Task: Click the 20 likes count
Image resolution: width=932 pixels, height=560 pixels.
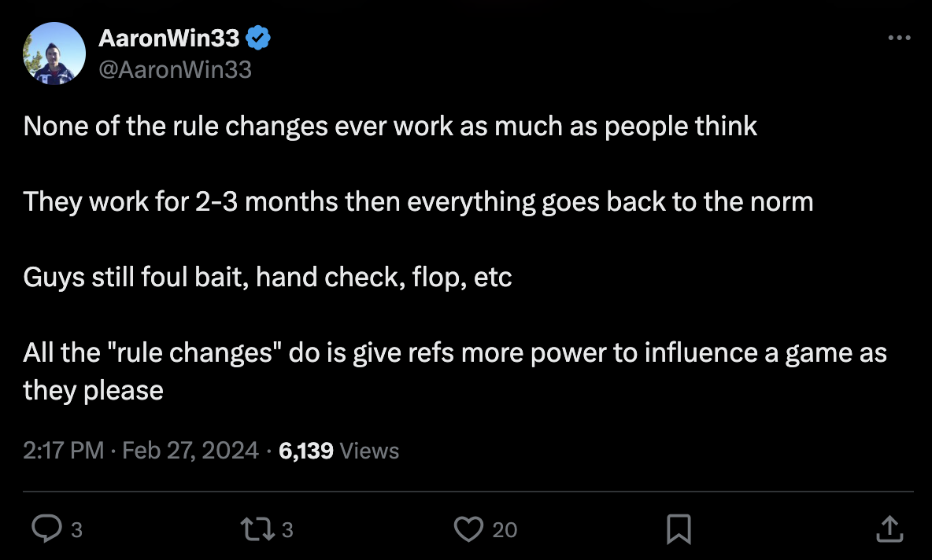Action: (505, 530)
